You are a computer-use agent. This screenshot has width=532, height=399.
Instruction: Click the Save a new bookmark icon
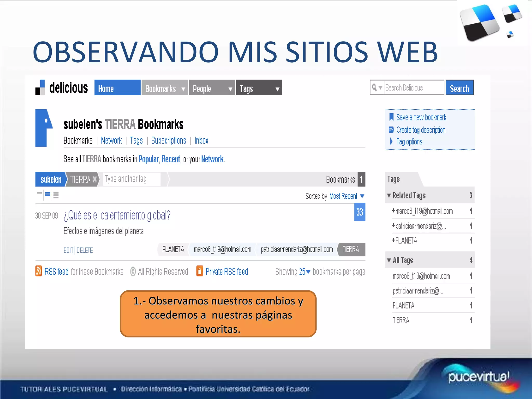(x=391, y=117)
